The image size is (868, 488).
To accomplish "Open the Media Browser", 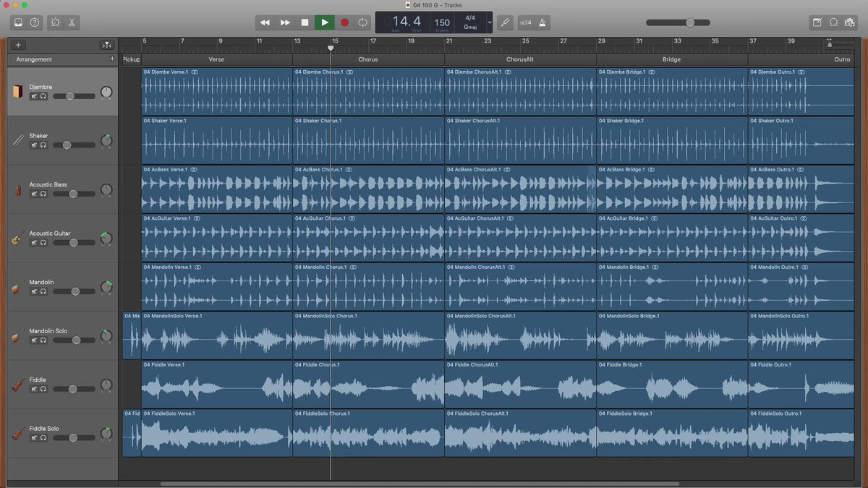I will pos(850,22).
